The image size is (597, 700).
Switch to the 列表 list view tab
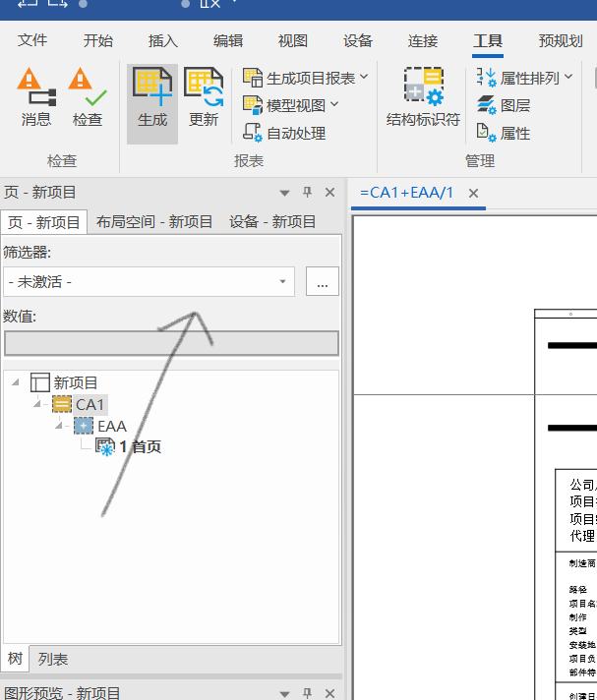tap(53, 659)
